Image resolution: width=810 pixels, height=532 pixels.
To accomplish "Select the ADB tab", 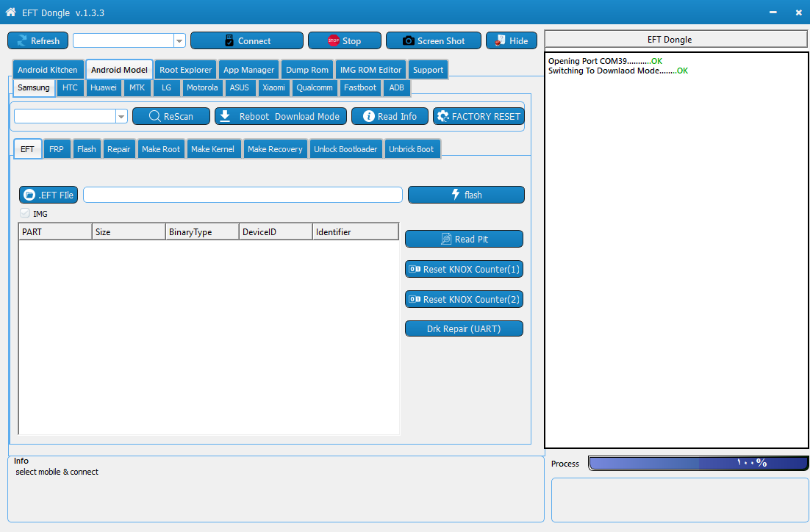I will click(x=396, y=87).
